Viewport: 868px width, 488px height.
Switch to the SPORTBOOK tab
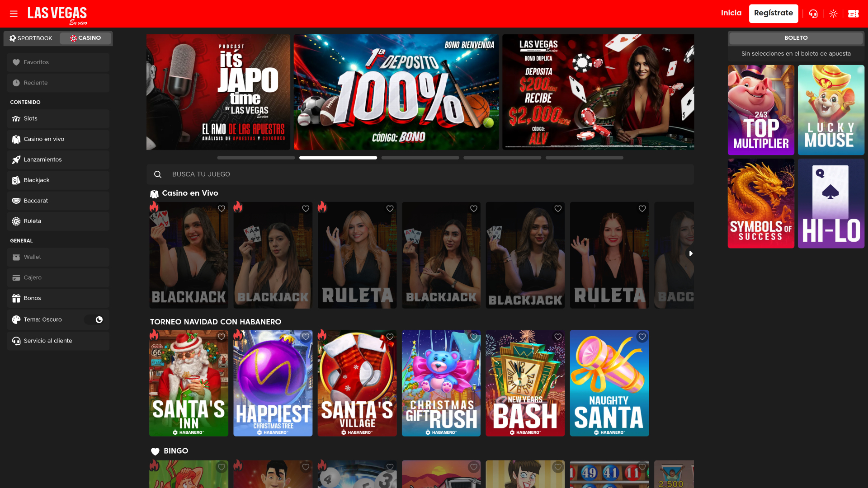pyautogui.click(x=31, y=38)
